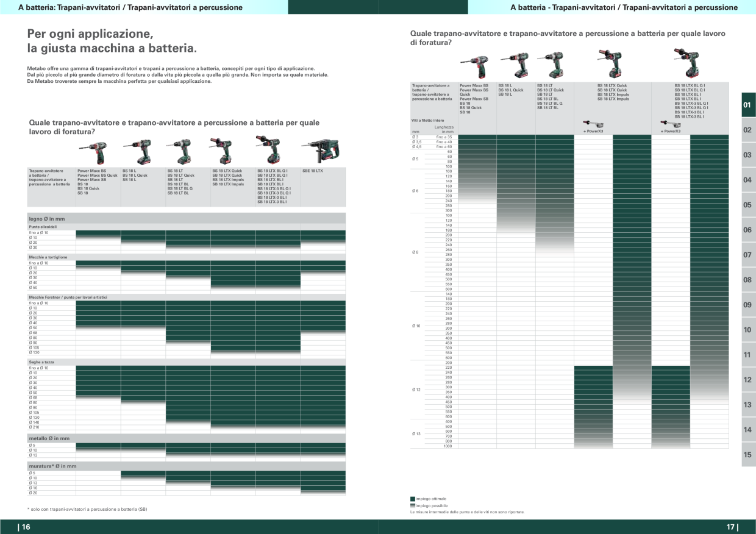Click the gradient 'impiego possibile' legend swatch
This screenshot has width=756, height=534.
[413, 505]
